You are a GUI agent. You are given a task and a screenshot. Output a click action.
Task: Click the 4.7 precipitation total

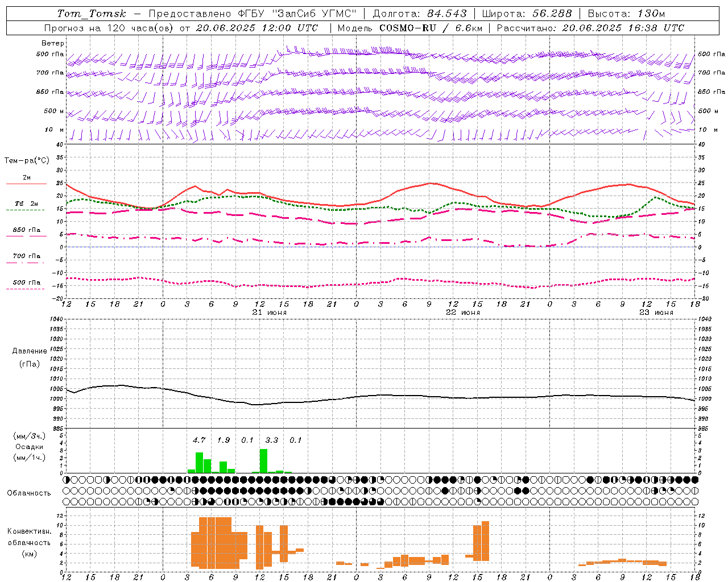[199, 440]
